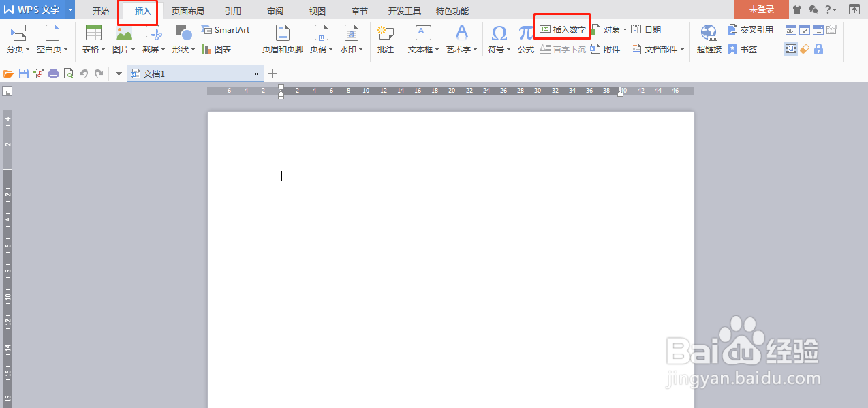Click the 分页 page break icon
The width and height of the screenshot is (868, 408).
coord(18,32)
